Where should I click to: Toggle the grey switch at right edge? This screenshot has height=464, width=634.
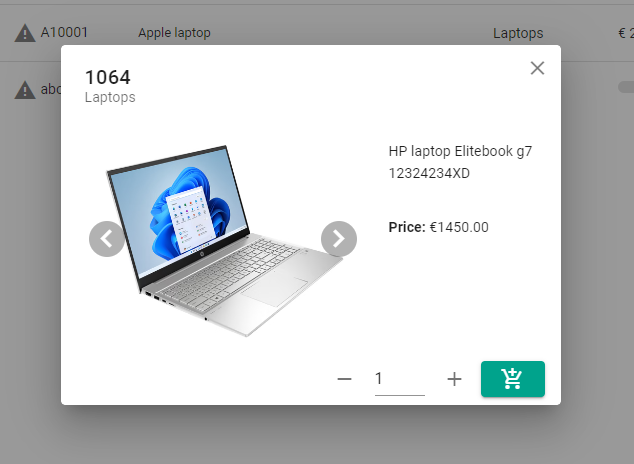click(x=626, y=87)
